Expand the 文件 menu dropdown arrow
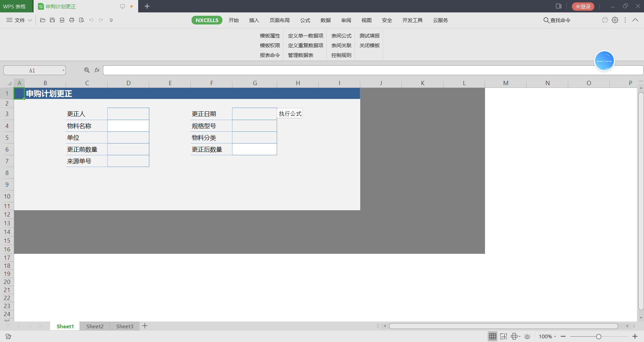This screenshot has width=644, height=342. tap(30, 20)
